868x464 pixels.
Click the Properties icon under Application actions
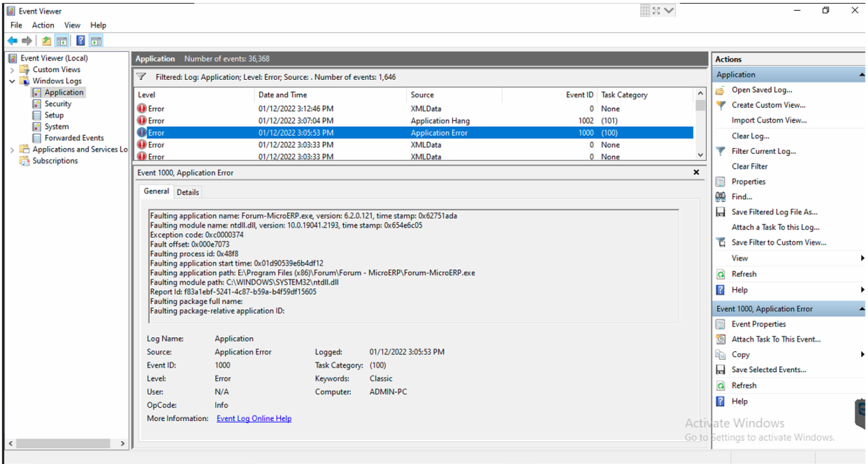pos(720,181)
